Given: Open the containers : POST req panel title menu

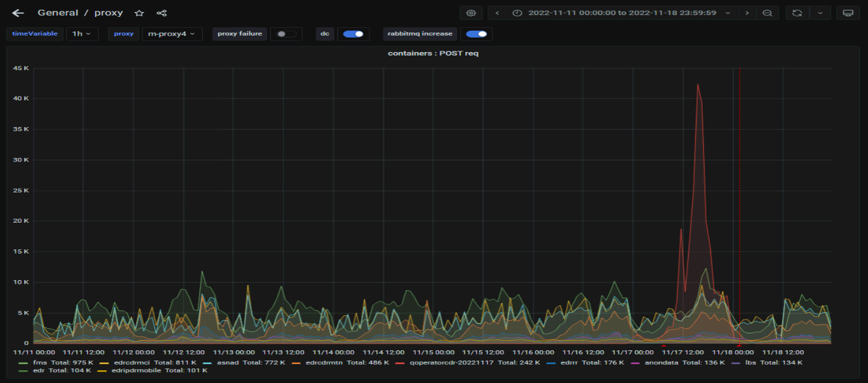Looking at the screenshot, I should click(433, 53).
